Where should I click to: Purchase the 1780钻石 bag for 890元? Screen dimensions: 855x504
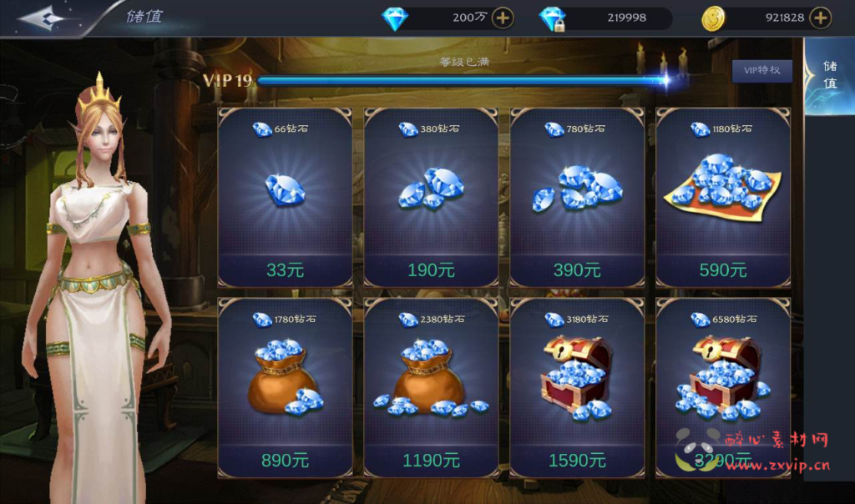coord(285,388)
